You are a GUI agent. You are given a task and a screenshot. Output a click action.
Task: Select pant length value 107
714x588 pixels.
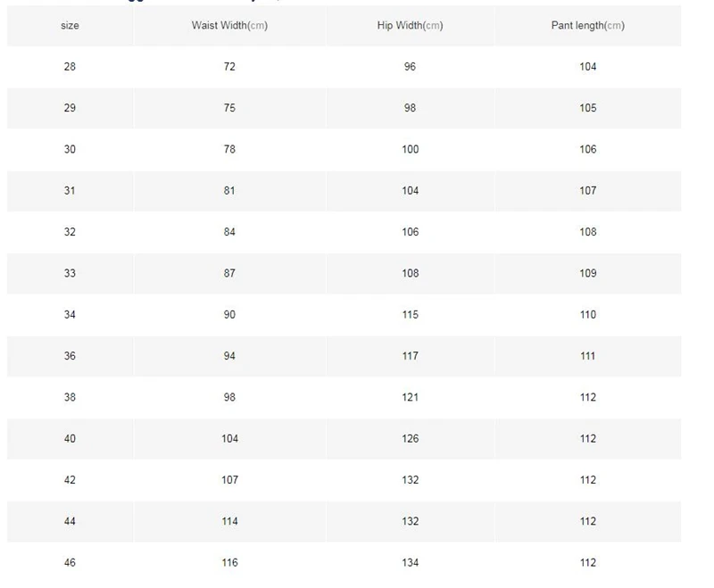588,191
